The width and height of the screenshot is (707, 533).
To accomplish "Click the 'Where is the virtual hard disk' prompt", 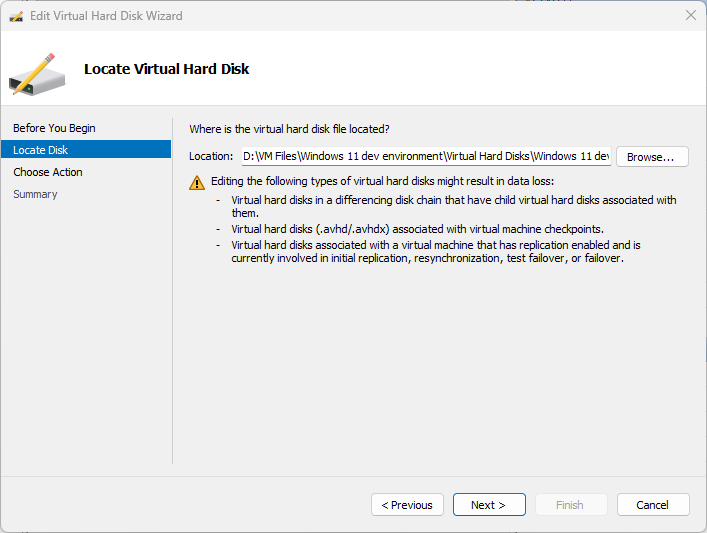I will click(289, 129).
